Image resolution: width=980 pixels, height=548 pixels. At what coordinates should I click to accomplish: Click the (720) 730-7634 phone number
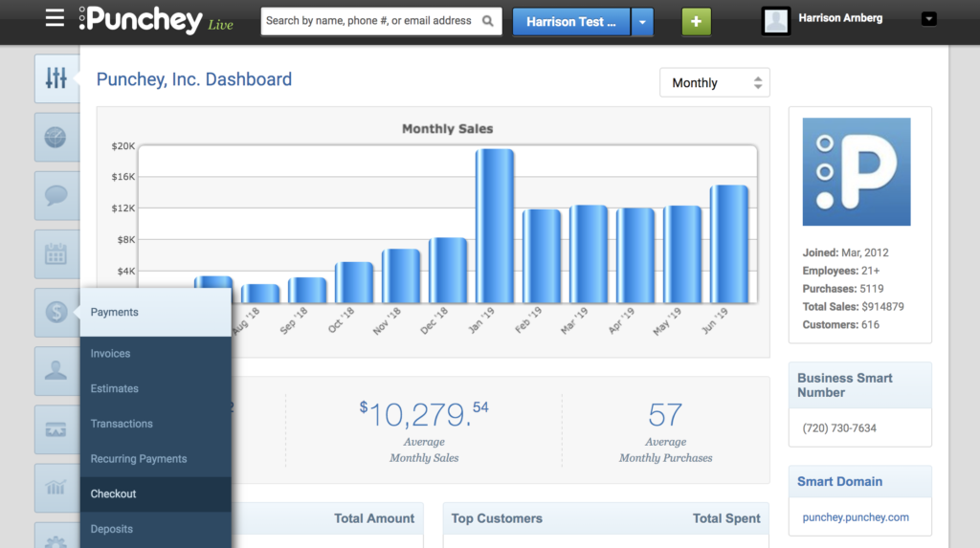tap(839, 428)
